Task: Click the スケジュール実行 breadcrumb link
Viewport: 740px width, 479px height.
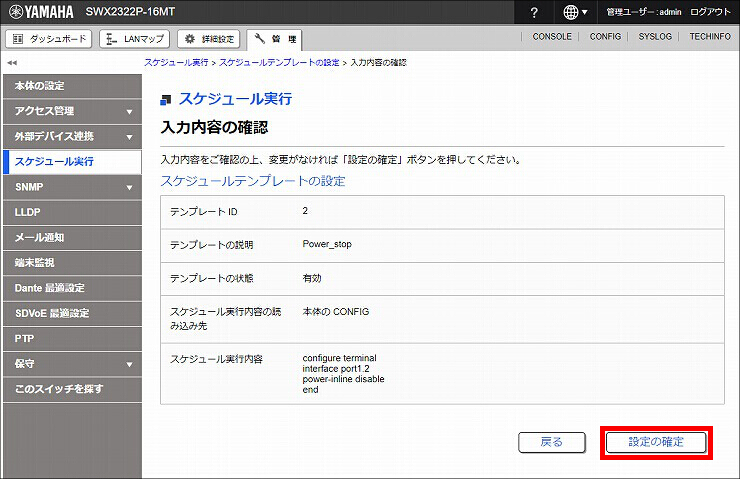Action: 176,62
